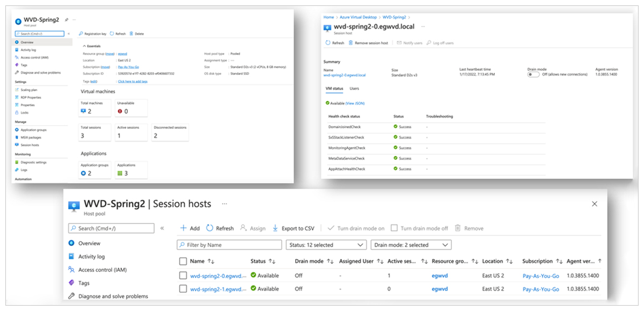This screenshot has width=644, height=311.
Task: Select Overview in the host pool overview sidebar
Action: 27,42
